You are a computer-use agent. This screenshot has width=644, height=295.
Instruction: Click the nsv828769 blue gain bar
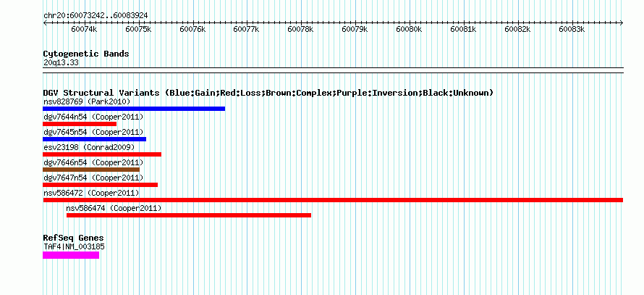tap(134, 109)
